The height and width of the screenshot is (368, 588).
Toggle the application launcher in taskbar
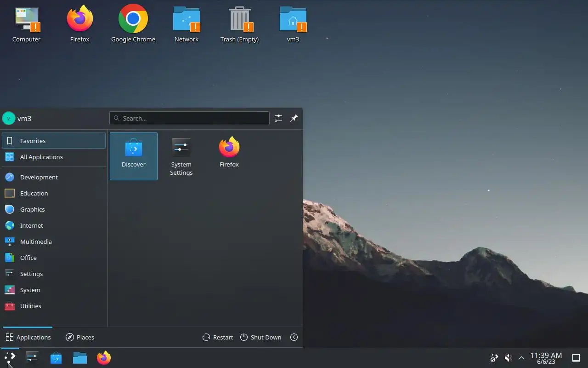(x=10, y=358)
